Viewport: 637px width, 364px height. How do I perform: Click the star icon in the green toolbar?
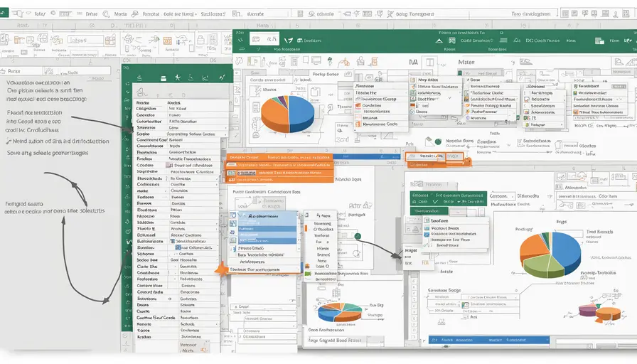coord(178,77)
